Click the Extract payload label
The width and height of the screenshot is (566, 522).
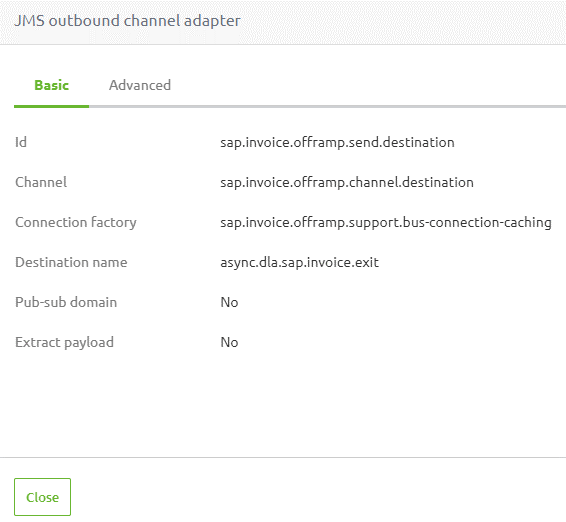click(64, 343)
